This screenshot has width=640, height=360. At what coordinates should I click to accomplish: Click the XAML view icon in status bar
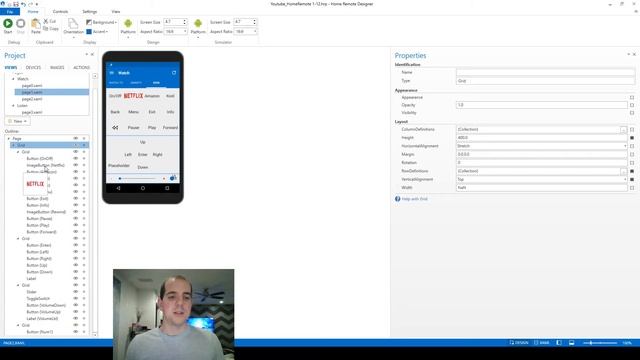click(536, 343)
